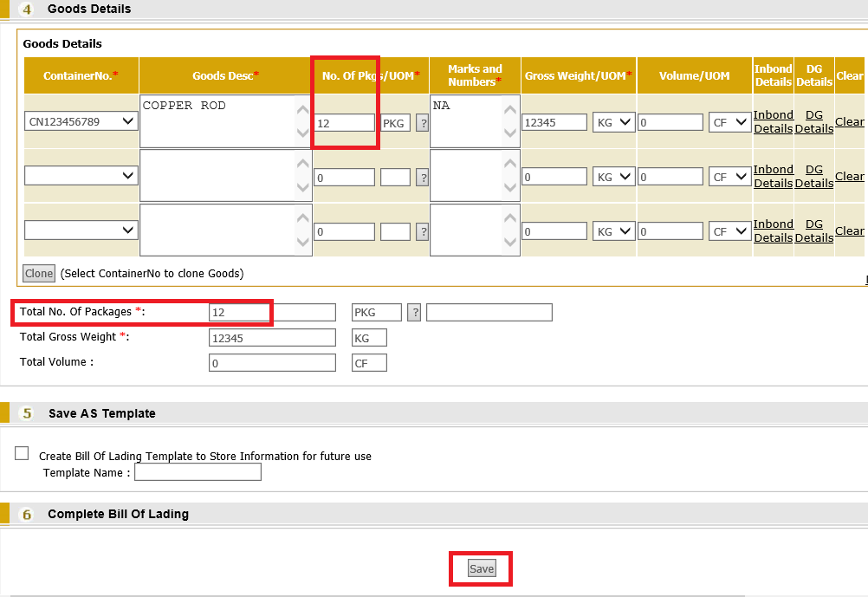
Task: Open KG weight unit dropdown in second row
Action: (x=613, y=177)
